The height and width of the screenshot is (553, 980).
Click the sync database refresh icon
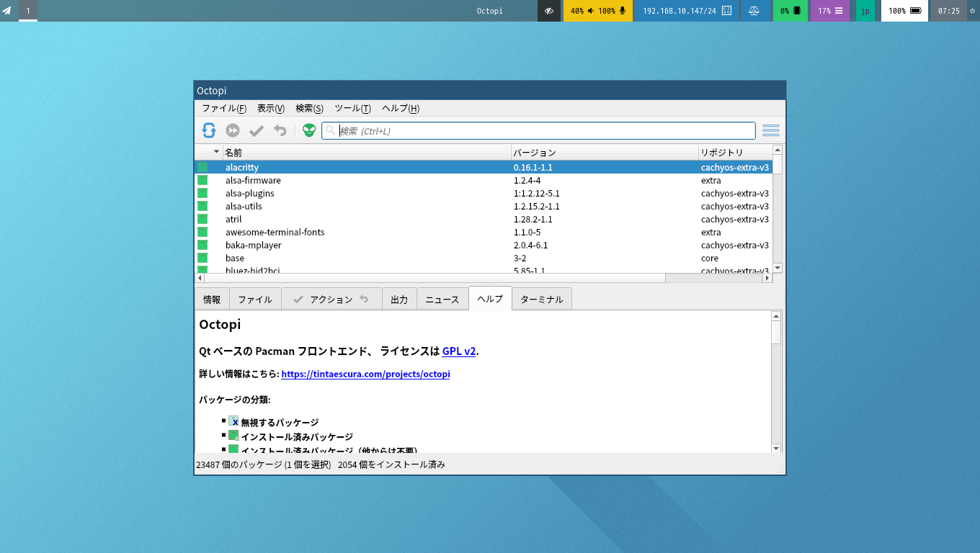coord(209,130)
